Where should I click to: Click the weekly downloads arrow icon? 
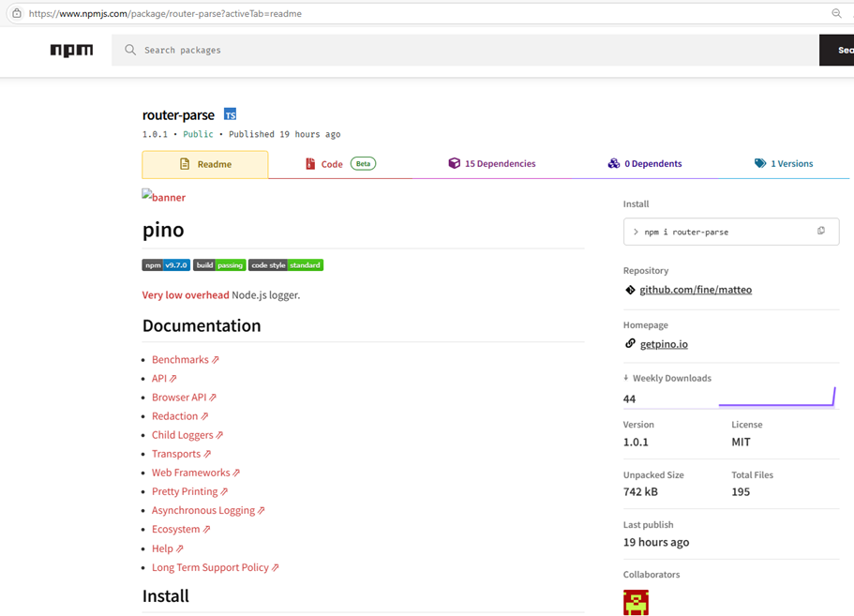click(x=626, y=378)
